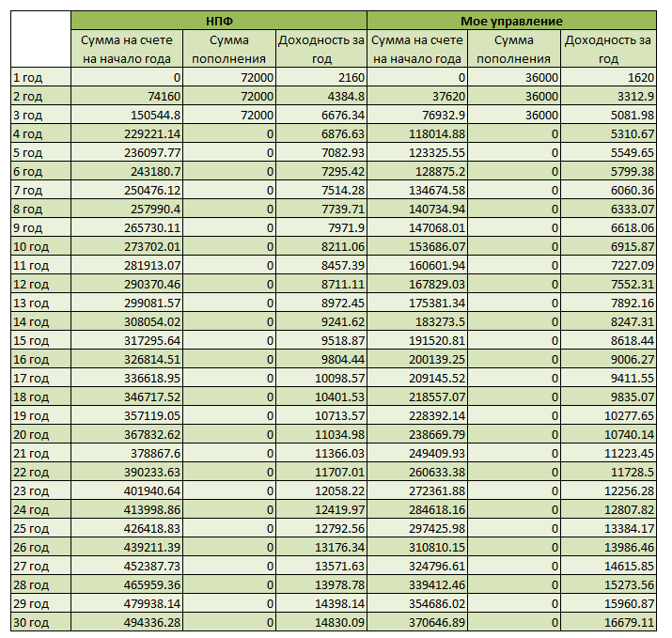Select cell with value 9518.87
The height and width of the screenshot is (638, 672).
click(x=321, y=340)
